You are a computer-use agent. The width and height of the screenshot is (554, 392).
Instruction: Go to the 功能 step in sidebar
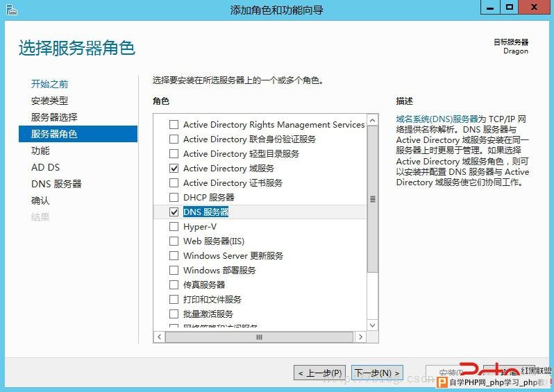[x=40, y=151]
